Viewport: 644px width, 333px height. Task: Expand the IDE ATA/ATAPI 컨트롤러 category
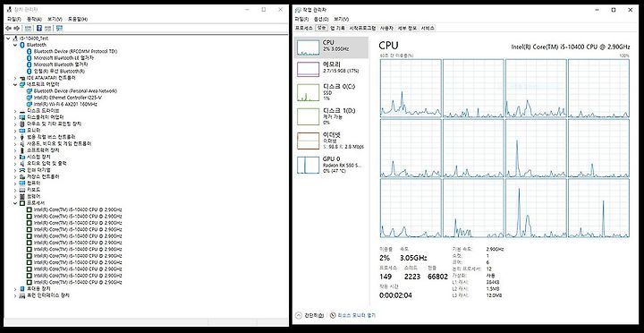click(15, 78)
